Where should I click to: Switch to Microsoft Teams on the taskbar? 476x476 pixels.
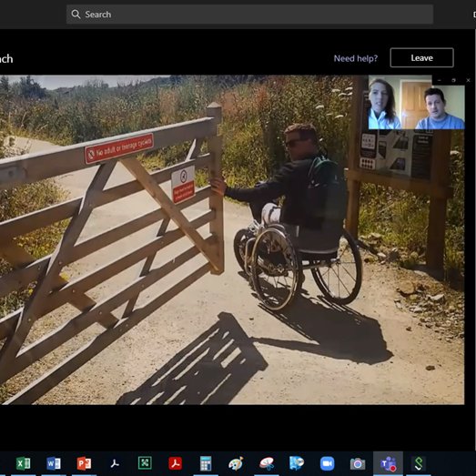[x=388, y=463]
